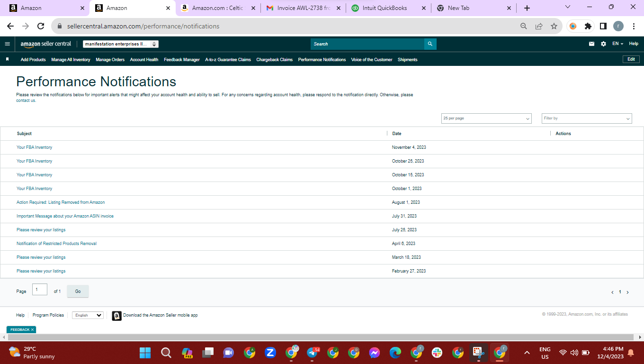The height and width of the screenshot is (364, 644).
Task: Open Account Health
Action: coord(144,60)
